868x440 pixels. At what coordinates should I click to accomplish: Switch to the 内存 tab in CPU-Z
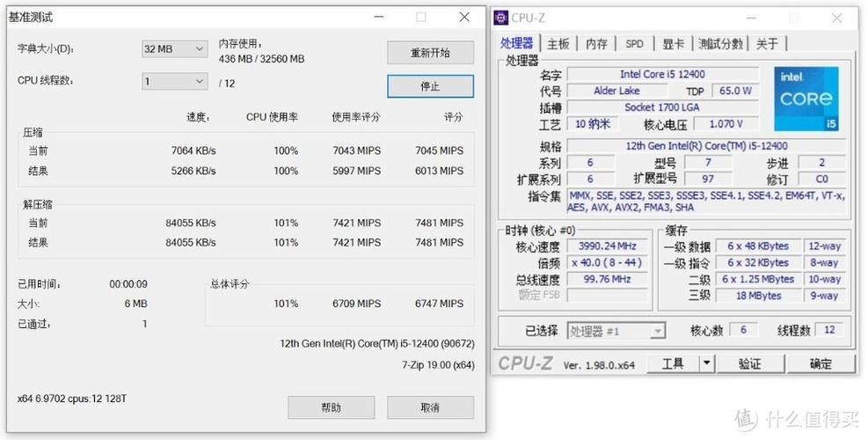[597, 44]
